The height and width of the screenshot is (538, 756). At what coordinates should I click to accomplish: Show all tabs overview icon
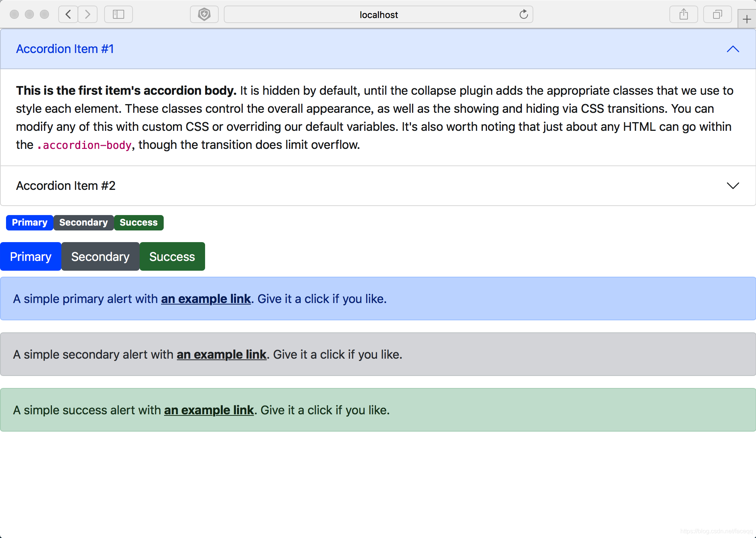tap(717, 14)
